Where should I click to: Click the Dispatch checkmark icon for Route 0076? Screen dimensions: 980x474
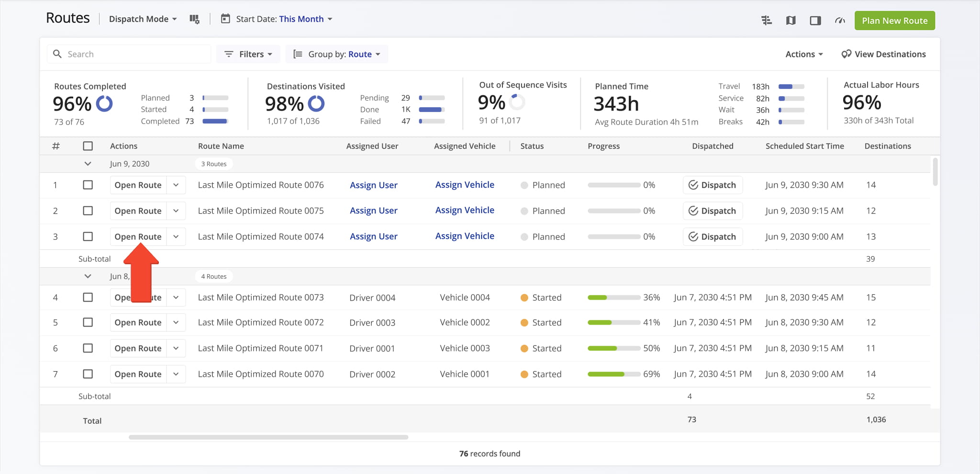tap(693, 185)
